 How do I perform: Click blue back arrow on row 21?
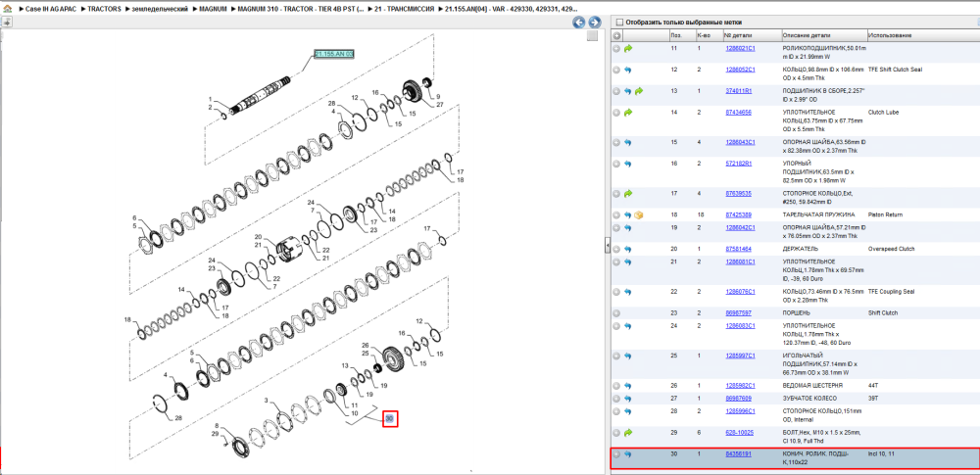click(x=628, y=261)
